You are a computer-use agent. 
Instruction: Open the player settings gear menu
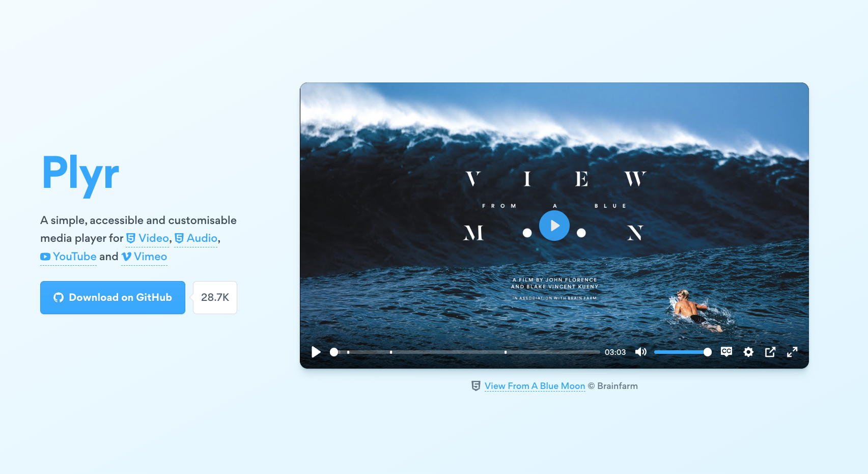coord(748,352)
